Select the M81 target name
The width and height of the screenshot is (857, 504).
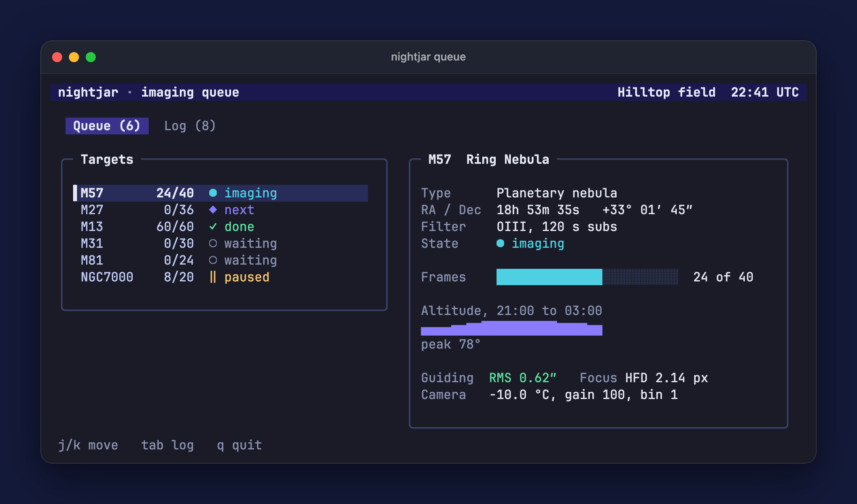tap(92, 260)
